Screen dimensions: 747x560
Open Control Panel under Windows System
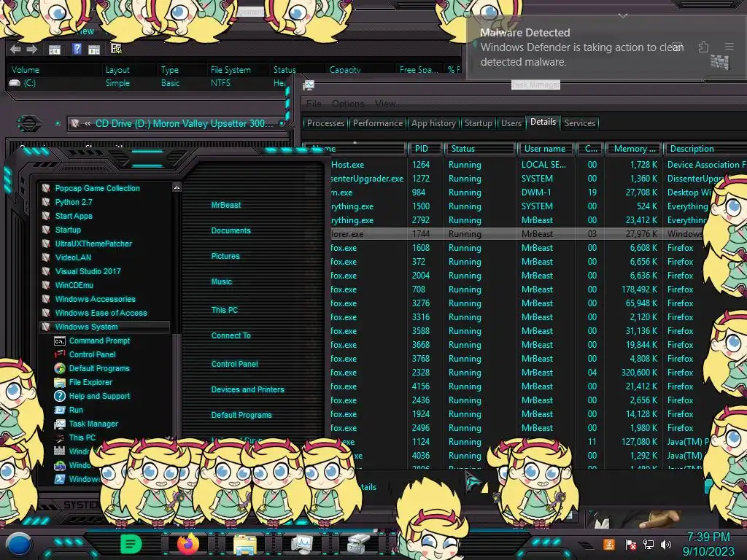coord(92,354)
